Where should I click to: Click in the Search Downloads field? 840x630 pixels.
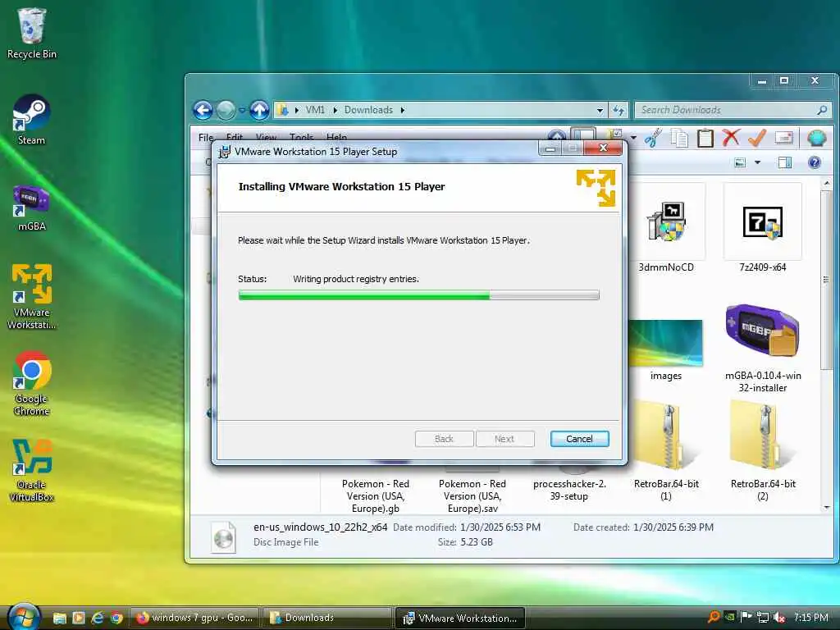coord(726,110)
